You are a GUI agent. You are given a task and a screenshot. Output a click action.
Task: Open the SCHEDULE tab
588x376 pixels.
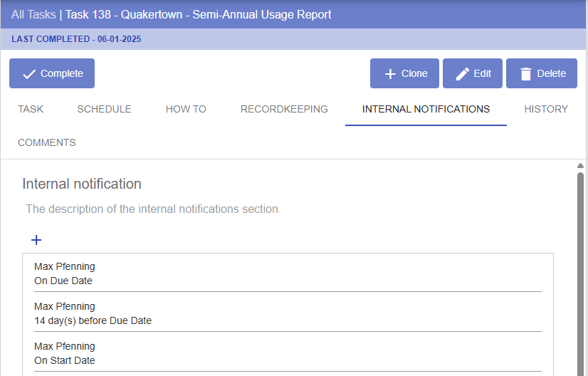click(104, 109)
